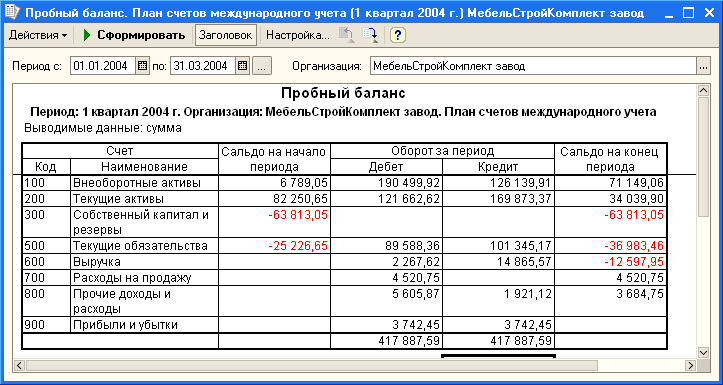
Task: Click the vertical scrollbar down arrow
Action: pos(704,353)
